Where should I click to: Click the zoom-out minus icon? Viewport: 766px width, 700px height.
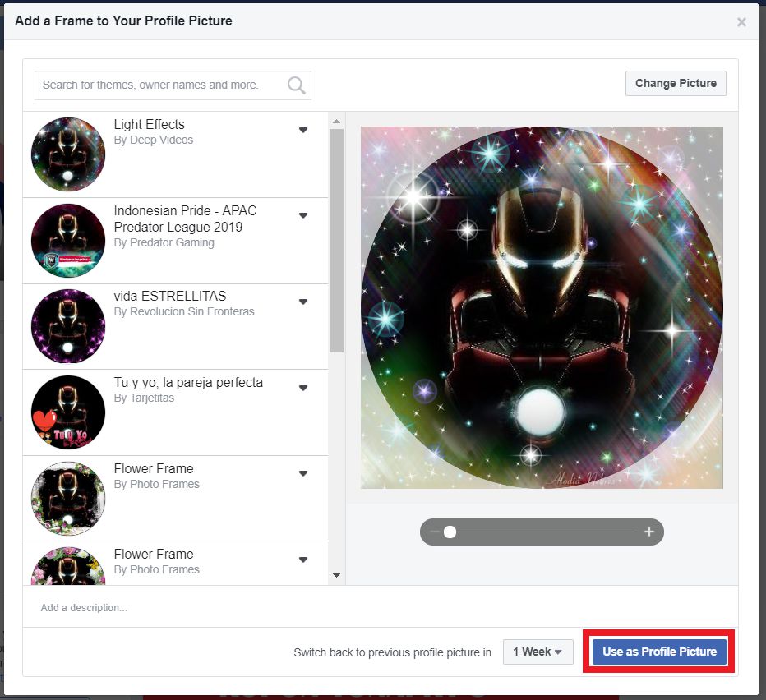pos(434,532)
